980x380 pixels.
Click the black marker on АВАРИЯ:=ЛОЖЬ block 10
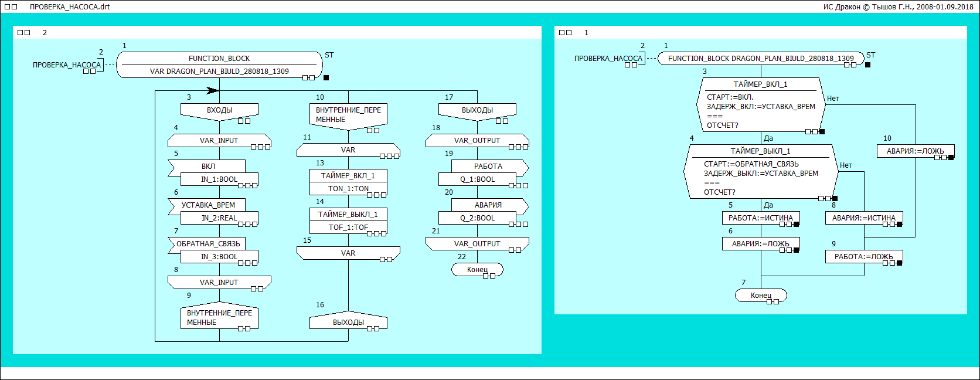951,157
